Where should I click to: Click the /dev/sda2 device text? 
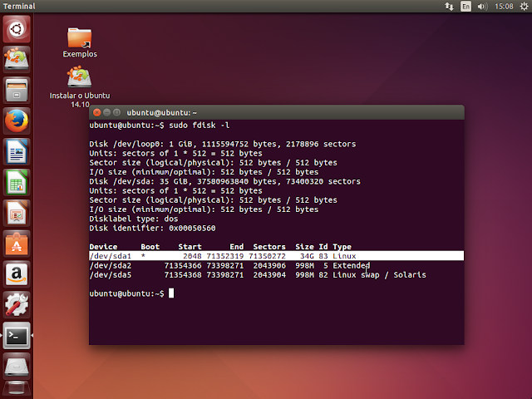tap(111, 265)
